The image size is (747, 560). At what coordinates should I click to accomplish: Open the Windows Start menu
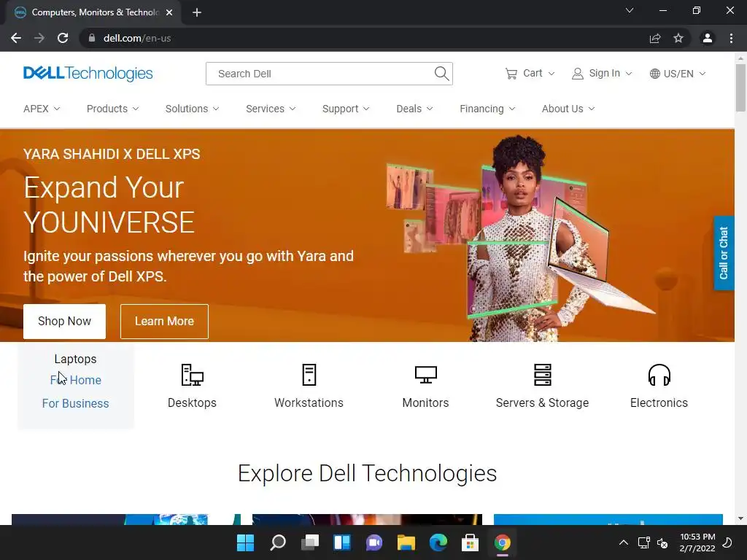pyautogui.click(x=245, y=542)
